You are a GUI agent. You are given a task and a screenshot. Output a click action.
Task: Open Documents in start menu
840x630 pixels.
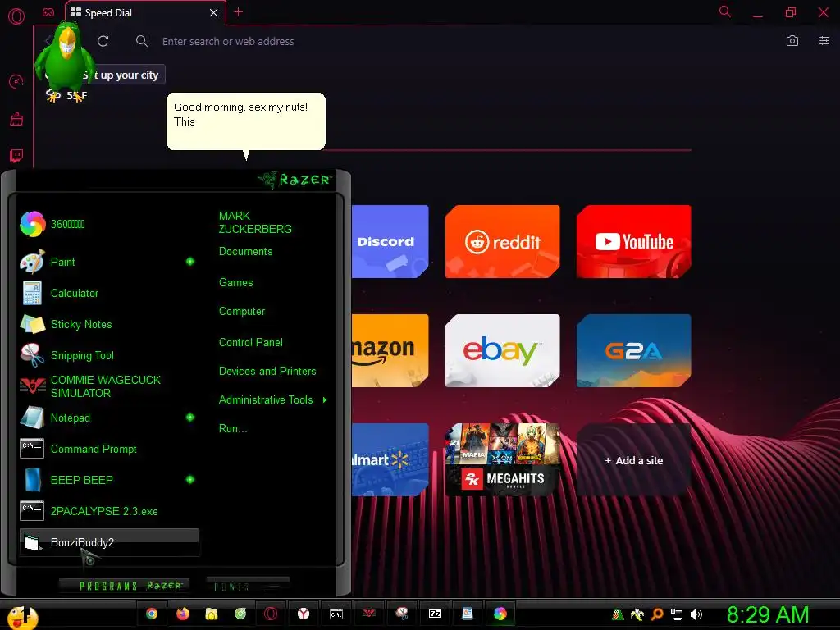[245, 251]
